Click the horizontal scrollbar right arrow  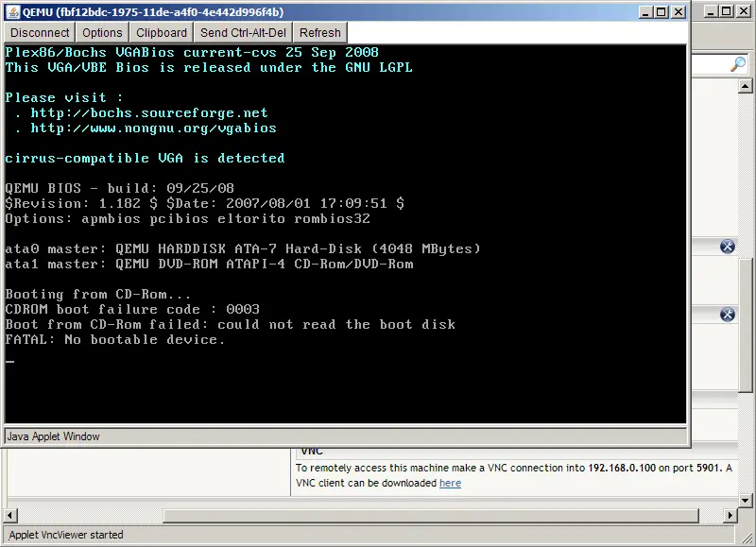pyautogui.click(x=730, y=515)
